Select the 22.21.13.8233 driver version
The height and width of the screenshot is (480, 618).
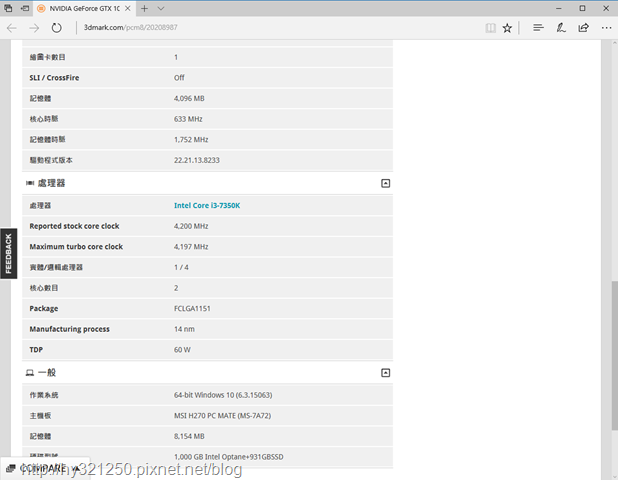click(x=197, y=160)
